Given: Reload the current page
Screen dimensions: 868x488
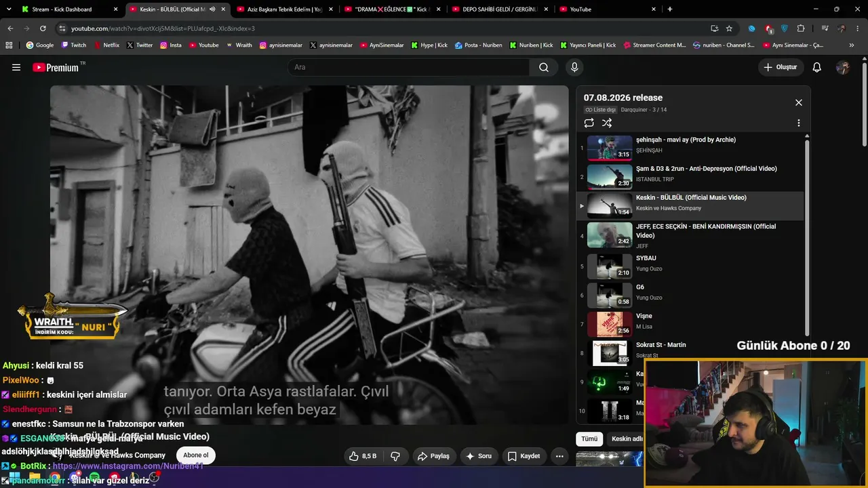Looking at the screenshot, I should tap(43, 28).
